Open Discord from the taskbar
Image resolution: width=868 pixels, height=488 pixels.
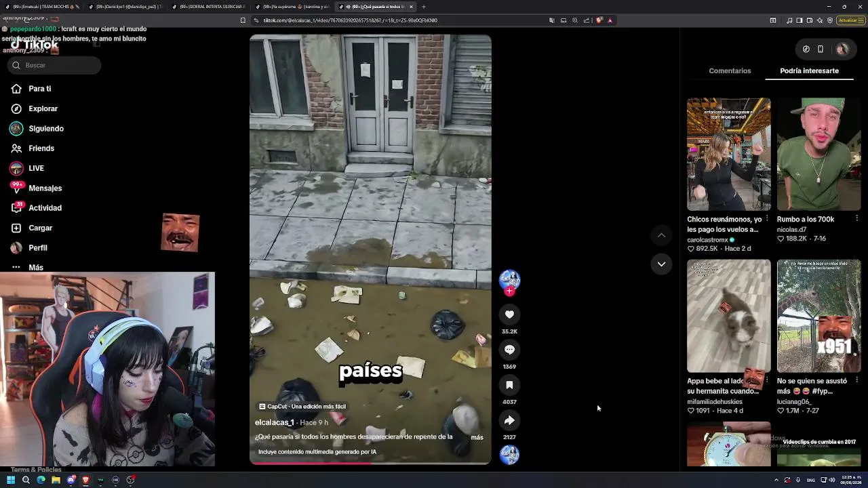point(71,480)
